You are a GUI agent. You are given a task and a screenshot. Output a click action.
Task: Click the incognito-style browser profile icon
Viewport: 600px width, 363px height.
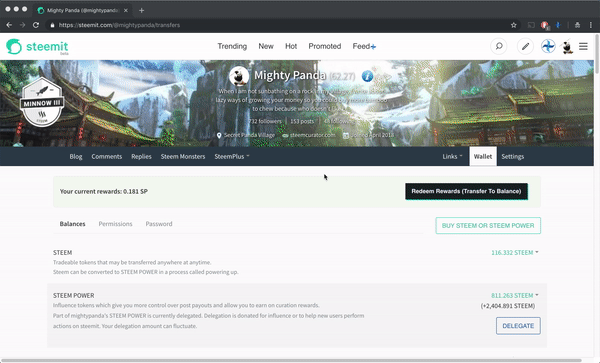click(577, 25)
